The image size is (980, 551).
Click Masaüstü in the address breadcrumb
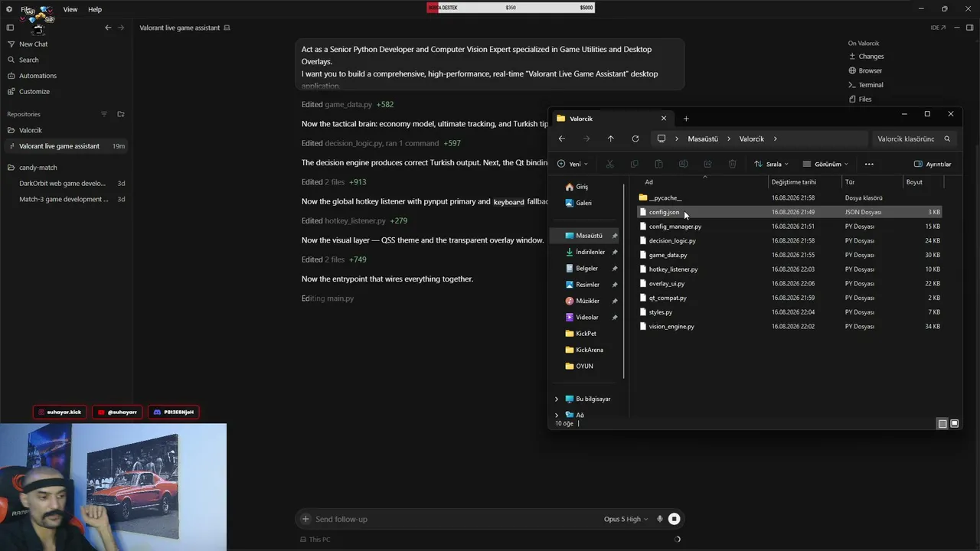pos(703,139)
